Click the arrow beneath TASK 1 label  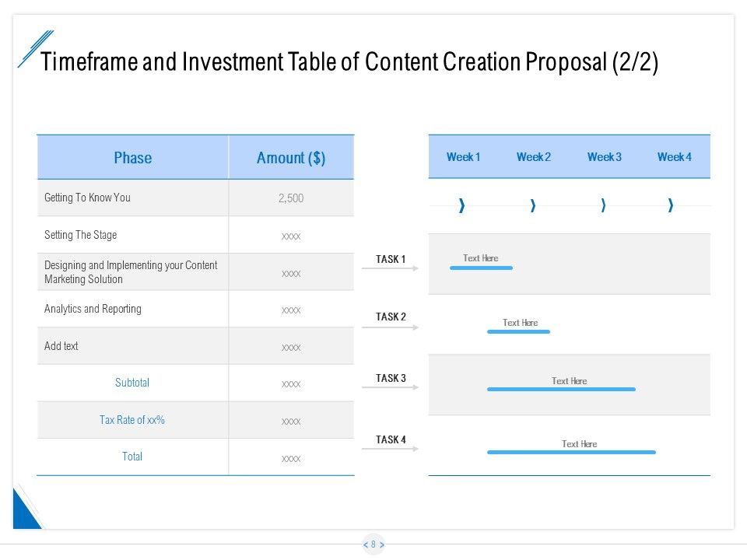click(390, 268)
